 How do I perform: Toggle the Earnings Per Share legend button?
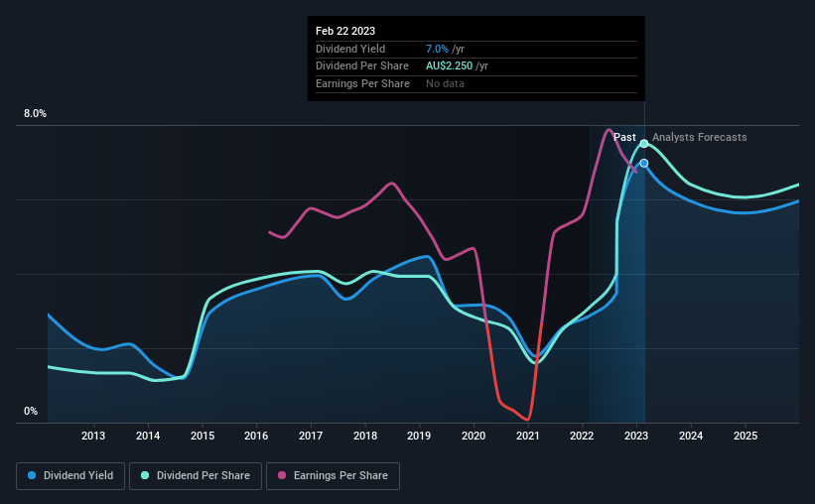coord(333,476)
